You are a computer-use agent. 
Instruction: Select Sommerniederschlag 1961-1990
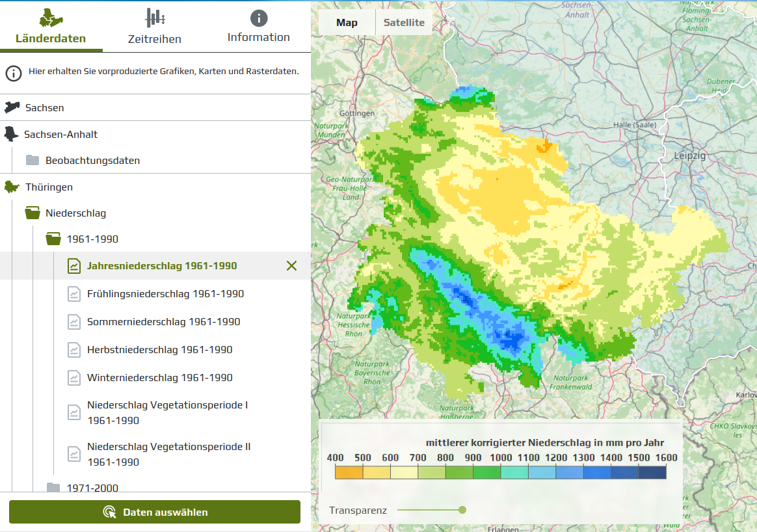pos(163,321)
